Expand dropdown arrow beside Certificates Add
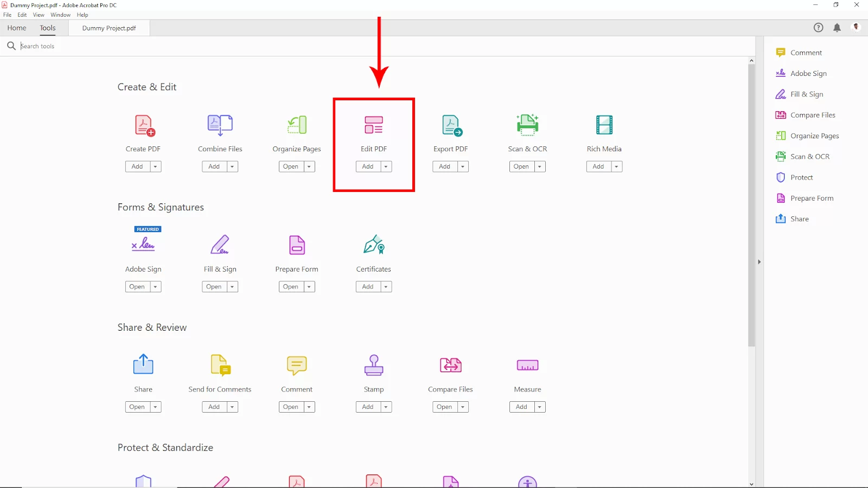868x488 pixels. 386,287
